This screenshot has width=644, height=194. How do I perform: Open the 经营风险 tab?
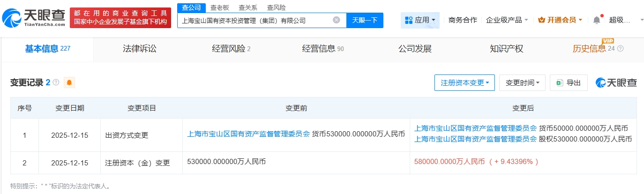click(x=231, y=49)
